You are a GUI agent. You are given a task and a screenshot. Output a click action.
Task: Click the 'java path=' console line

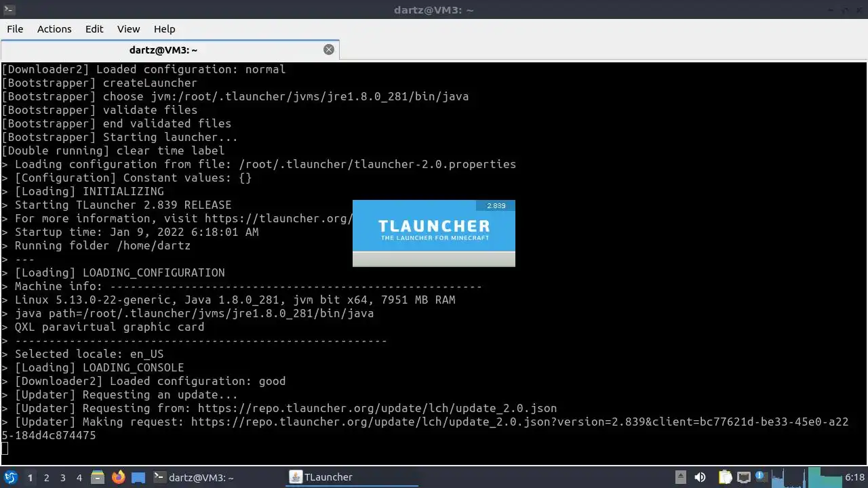(188, 313)
